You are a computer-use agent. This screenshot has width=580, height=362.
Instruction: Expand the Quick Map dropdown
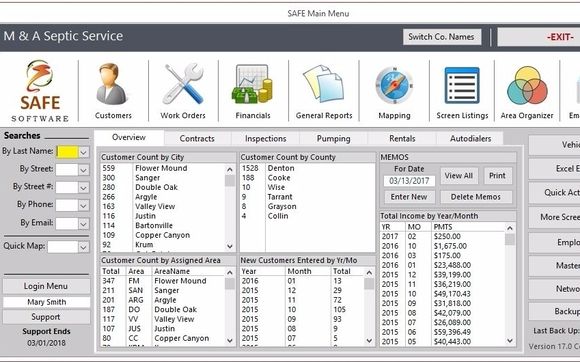84,247
